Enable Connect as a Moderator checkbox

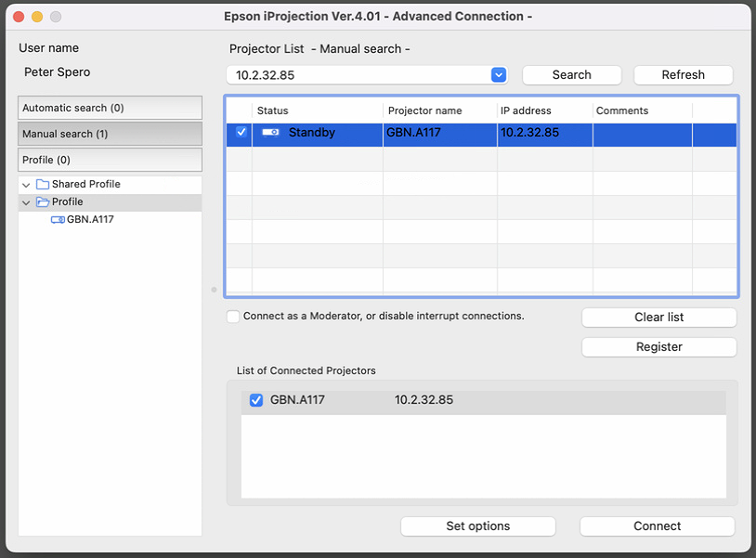click(x=233, y=317)
